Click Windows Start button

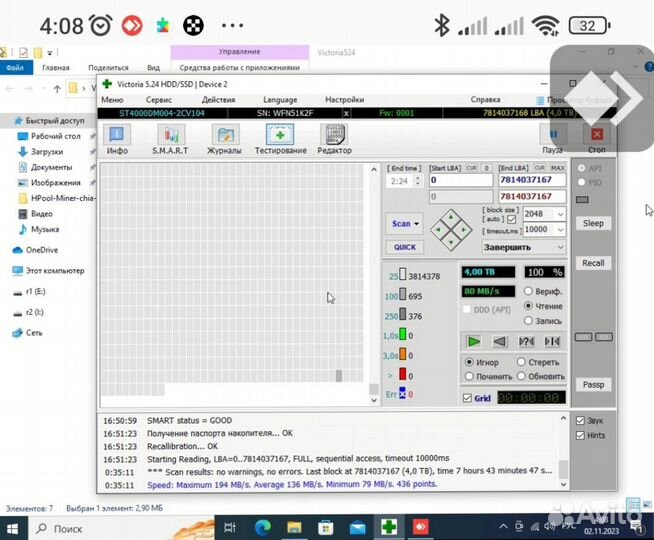pyautogui.click(x=13, y=529)
